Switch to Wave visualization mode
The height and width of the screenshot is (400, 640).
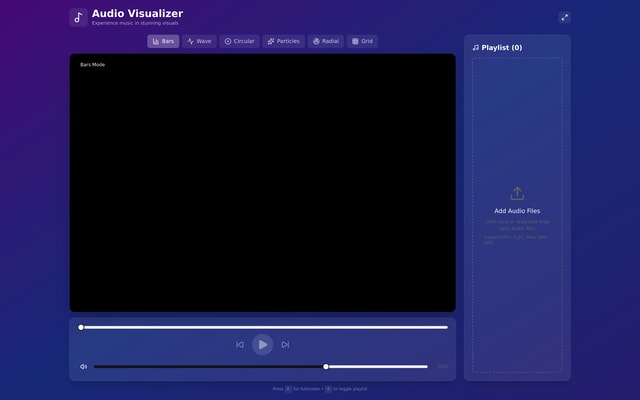point(199,41)
